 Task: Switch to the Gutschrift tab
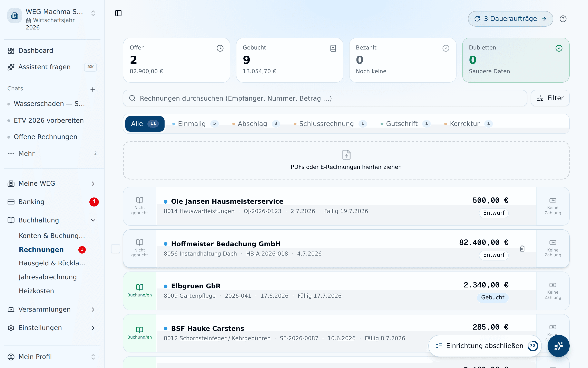coord(405,124)
